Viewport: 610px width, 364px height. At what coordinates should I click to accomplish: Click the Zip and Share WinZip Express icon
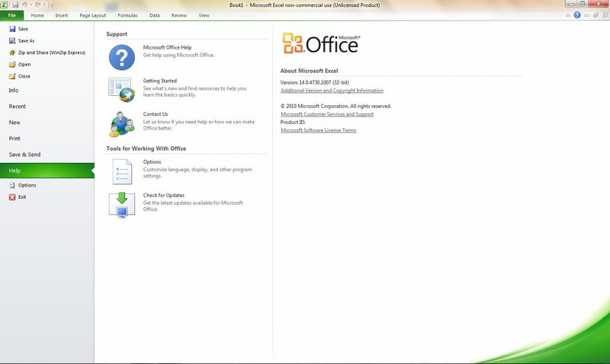click(x=12, y=53)
